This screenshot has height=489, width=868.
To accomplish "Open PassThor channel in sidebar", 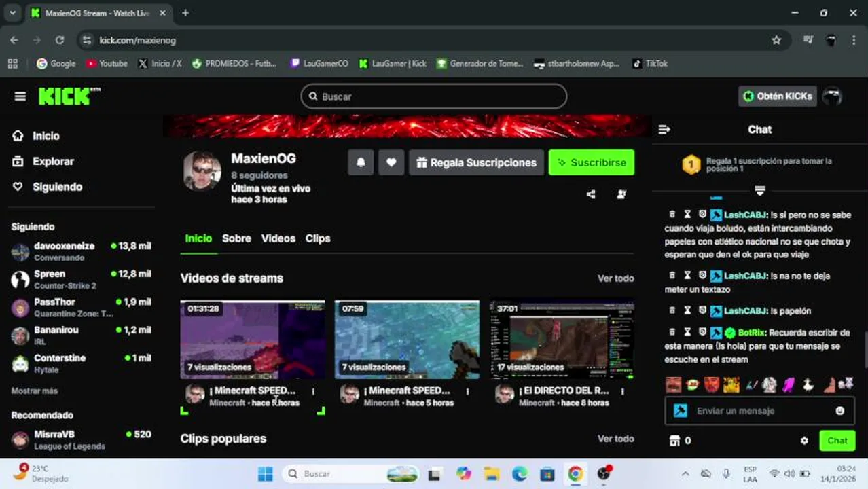I will pyautogui.click(x=82, y=307).
